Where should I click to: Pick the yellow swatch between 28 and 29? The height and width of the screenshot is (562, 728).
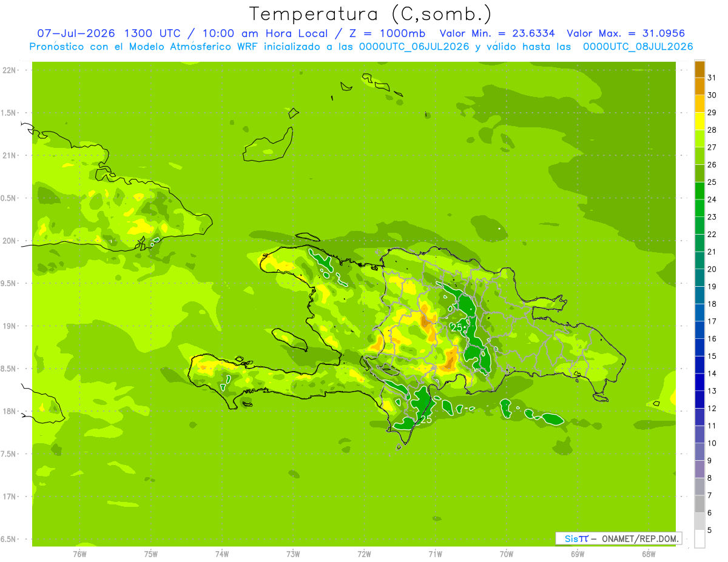tap(699, 121)
